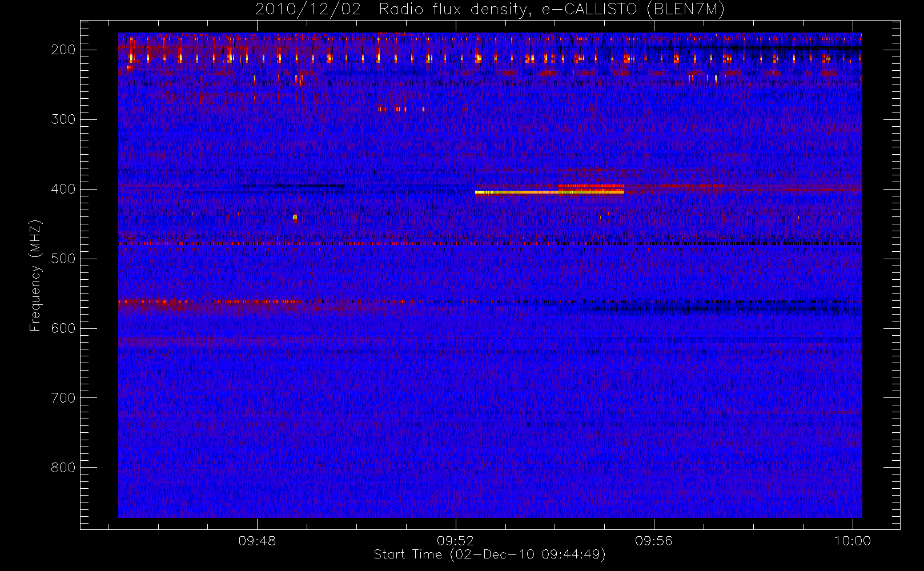Click the bright yellow horizontal burst near 400 MHz

coord(548,192)
